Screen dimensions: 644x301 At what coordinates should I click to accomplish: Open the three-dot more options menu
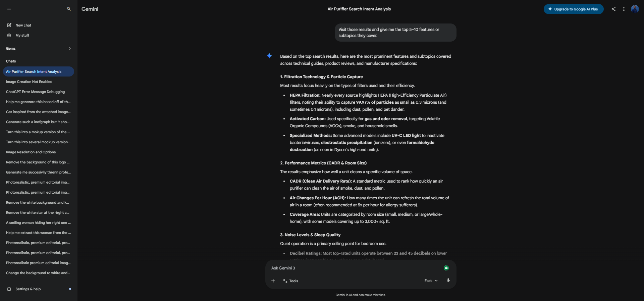click(624, 9)
